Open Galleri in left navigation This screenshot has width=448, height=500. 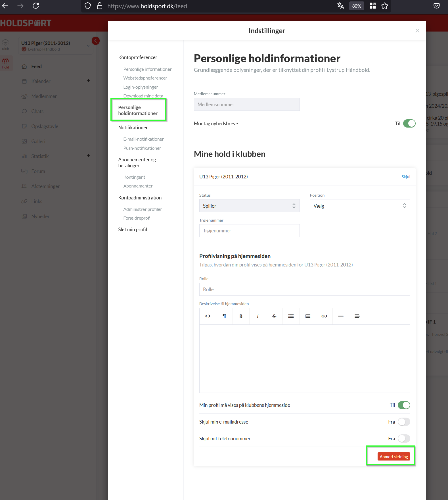pos(38,141)
